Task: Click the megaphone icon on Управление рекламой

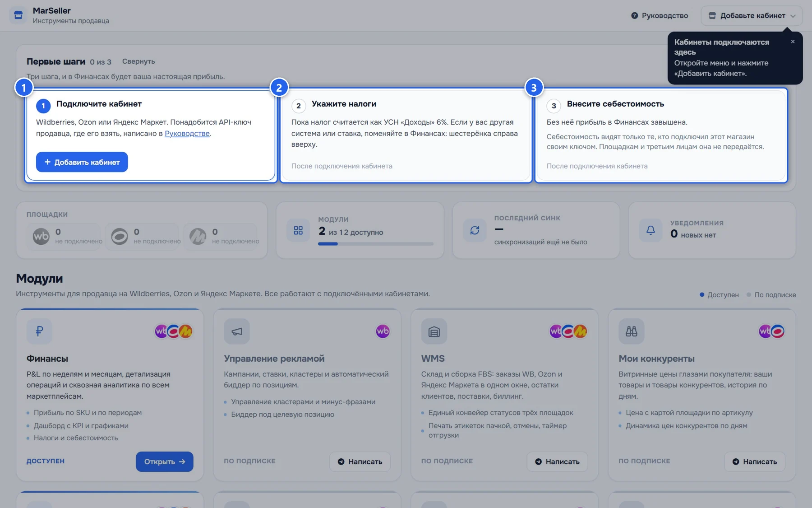Action: (237, 331)
